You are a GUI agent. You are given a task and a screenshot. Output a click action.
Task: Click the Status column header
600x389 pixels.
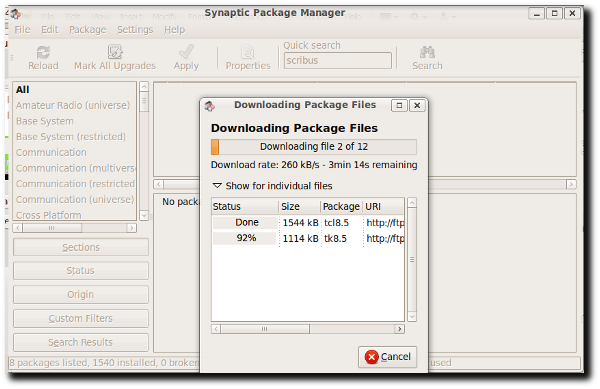click(x=245, y=207)
